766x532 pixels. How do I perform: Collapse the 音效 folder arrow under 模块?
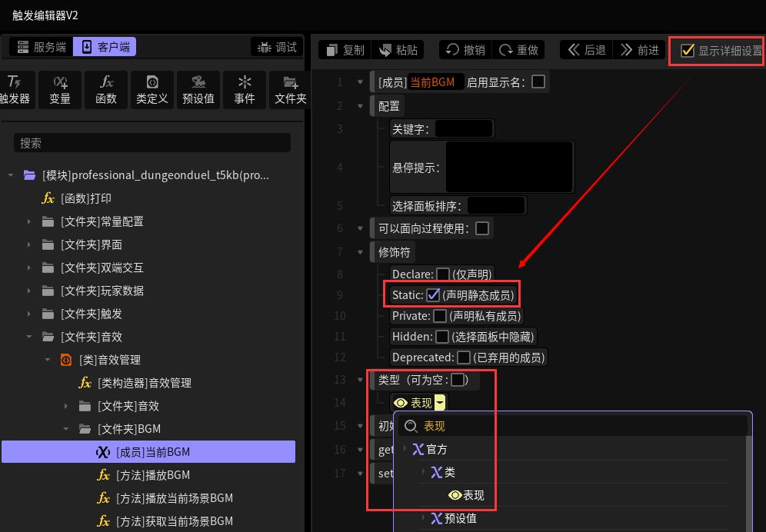pos(28,337)
